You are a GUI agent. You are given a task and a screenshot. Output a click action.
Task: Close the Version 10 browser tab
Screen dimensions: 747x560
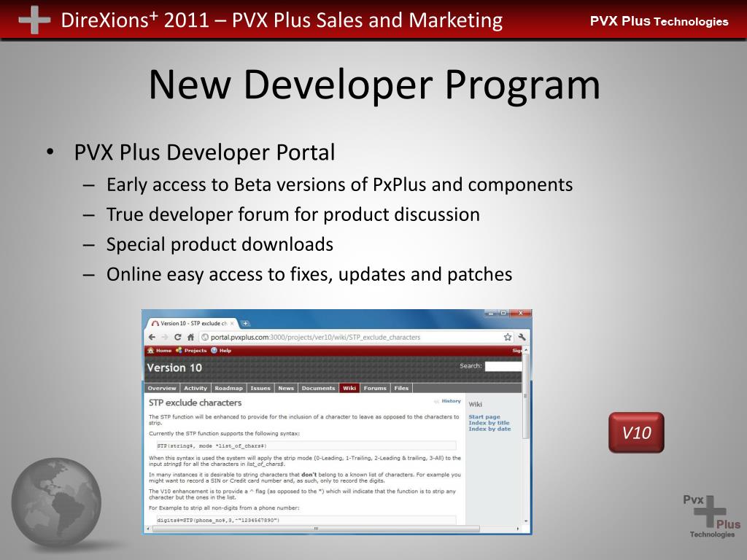(x=232, y=323)
